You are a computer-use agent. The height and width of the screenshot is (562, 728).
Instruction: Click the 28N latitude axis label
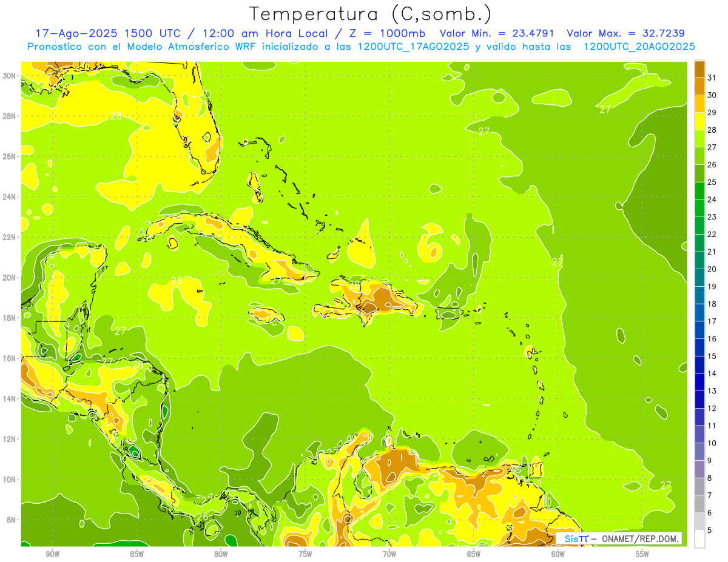(x=10, y=116)
